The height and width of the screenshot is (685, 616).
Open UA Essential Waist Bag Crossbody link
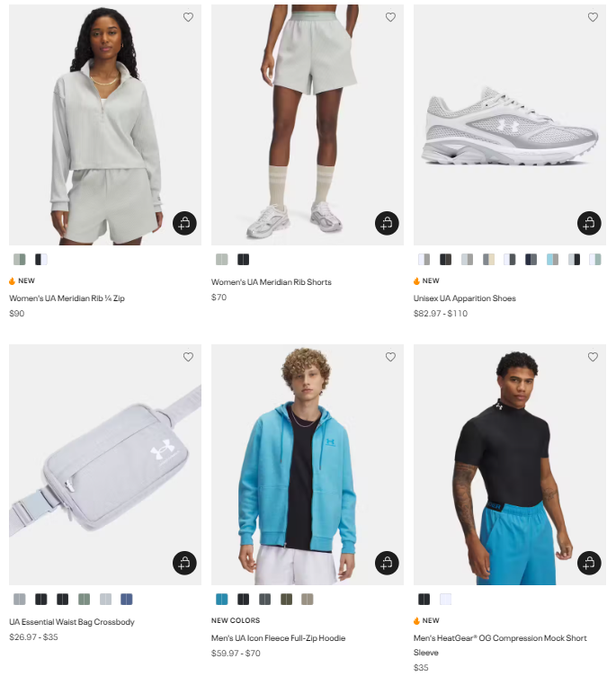(x=72, y=622)
